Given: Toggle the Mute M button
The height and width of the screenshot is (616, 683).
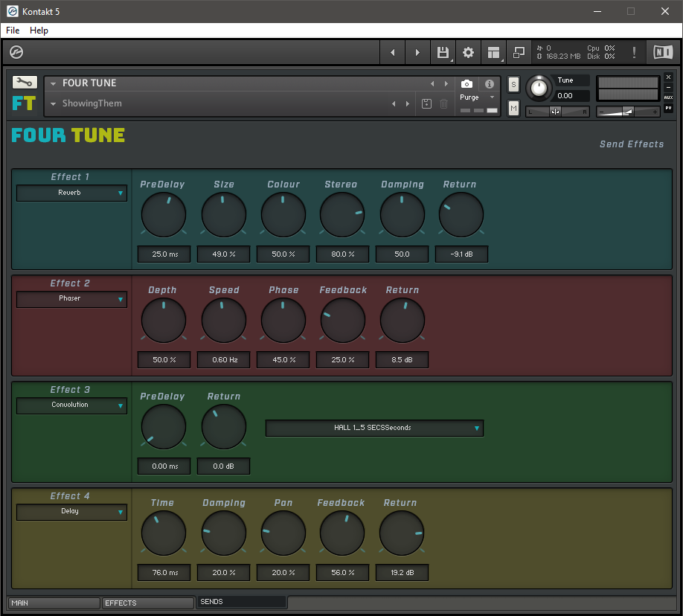Looking at the screenshot, I should pyautogui.click(x=513, y=109).
